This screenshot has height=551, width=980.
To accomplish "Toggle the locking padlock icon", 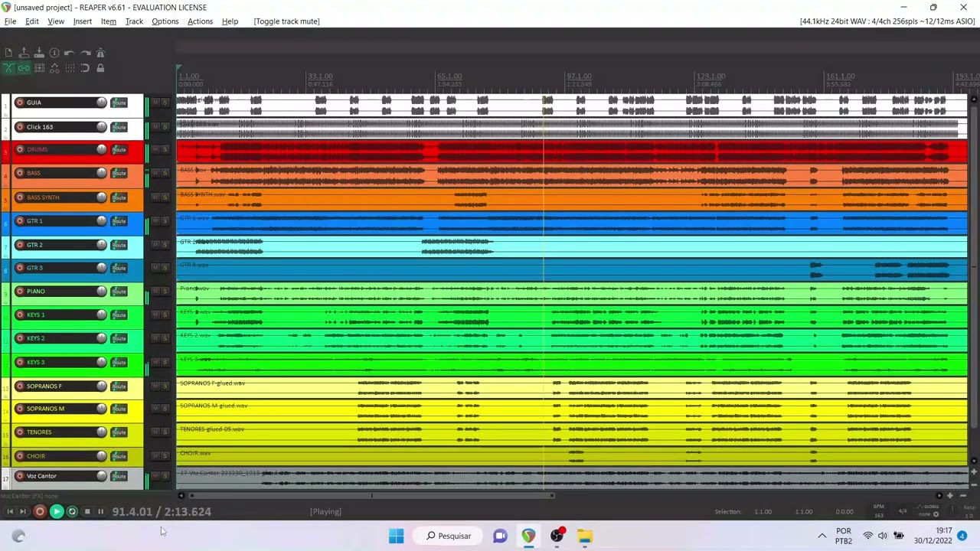I will point(100,68).
